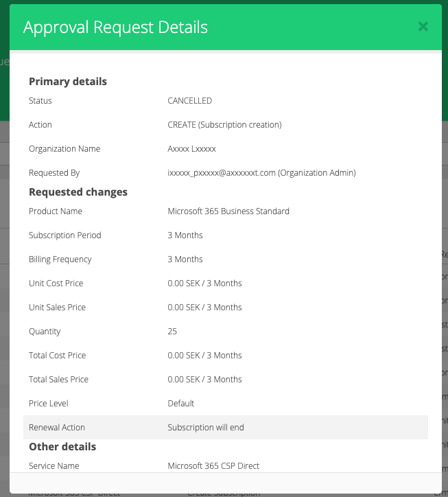
Task: Click the Requested changes heading
Action: [78, 192]
